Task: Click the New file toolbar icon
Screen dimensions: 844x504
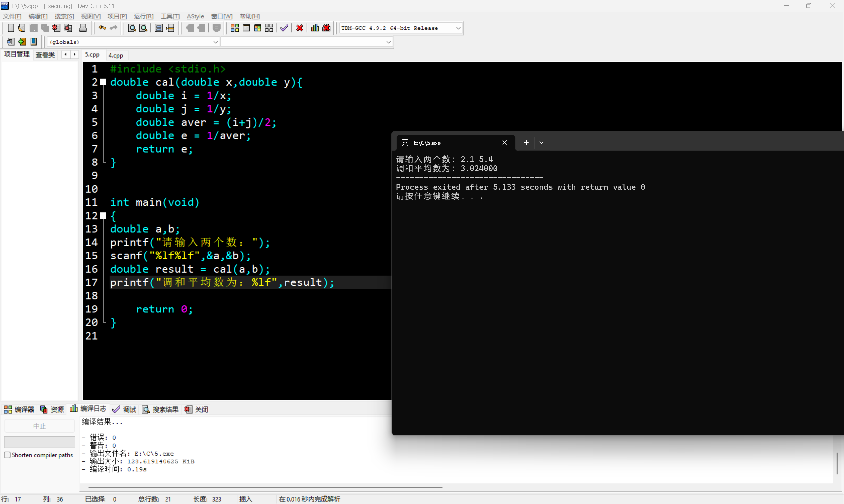Action: point(11,28)
